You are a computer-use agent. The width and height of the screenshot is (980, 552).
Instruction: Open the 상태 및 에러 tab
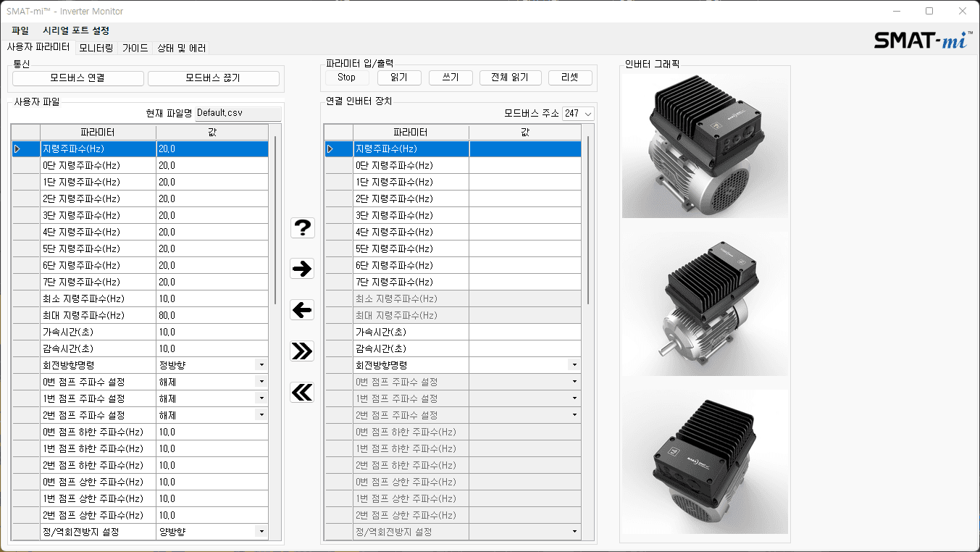point(181,48)
